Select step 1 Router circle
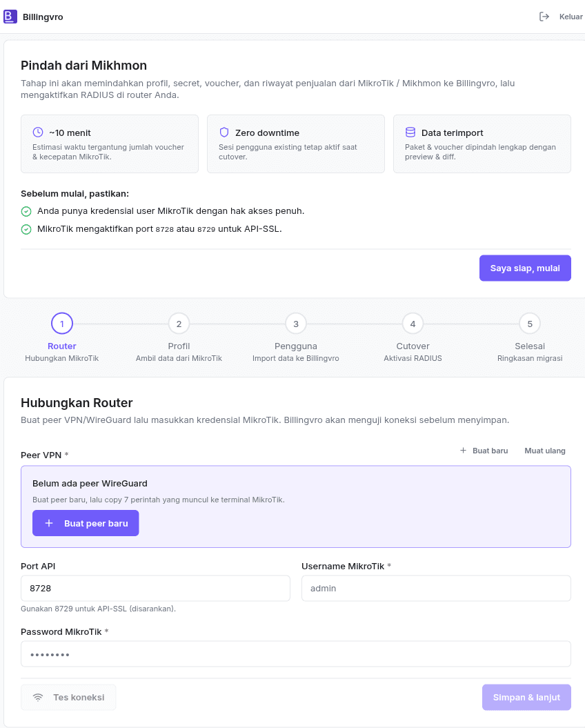This screenshot has height=728, width=585. pyautogui.click(x=62, y=324)
